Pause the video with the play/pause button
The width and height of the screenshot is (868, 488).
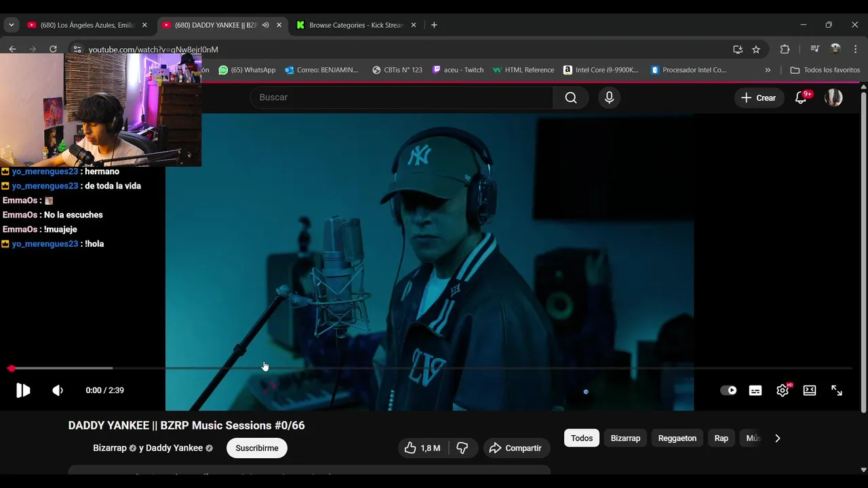point(23,390)
